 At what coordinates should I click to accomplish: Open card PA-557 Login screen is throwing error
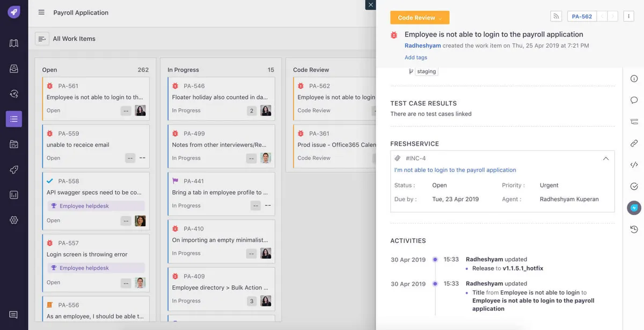(96, 262)
